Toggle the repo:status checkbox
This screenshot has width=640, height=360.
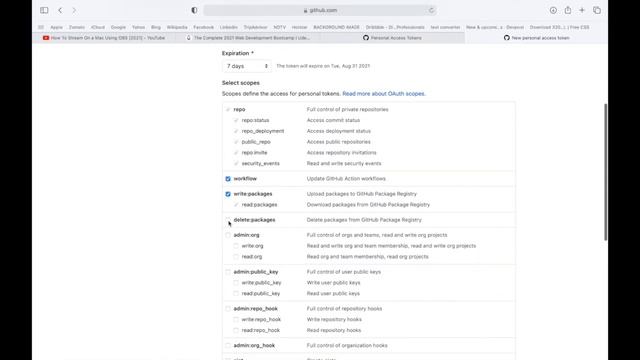236,120
